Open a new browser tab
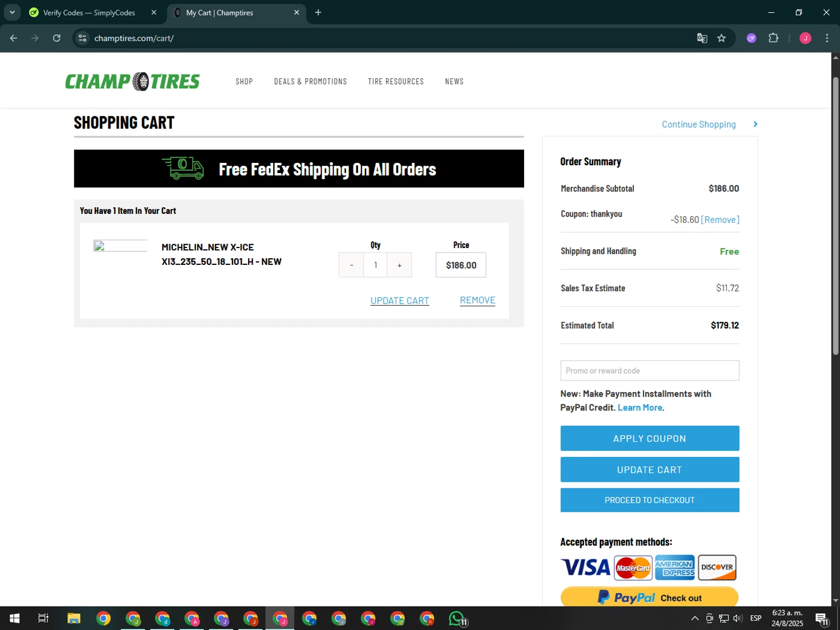 click(318, 12)
